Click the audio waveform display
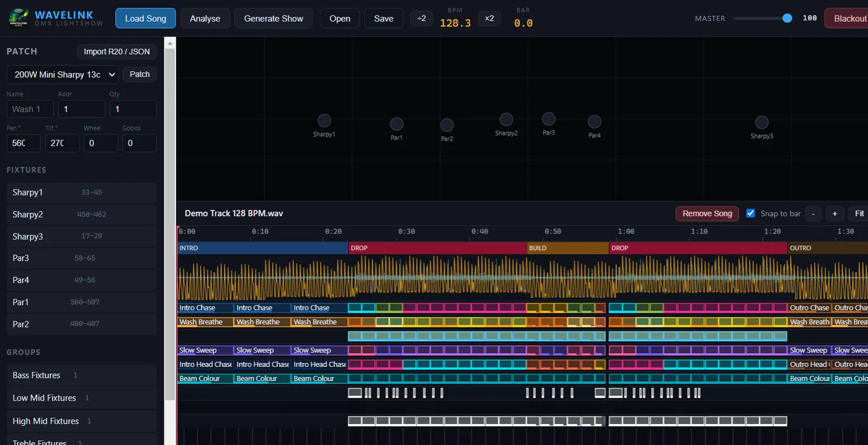The image size is (868, 445). [523, 278]
